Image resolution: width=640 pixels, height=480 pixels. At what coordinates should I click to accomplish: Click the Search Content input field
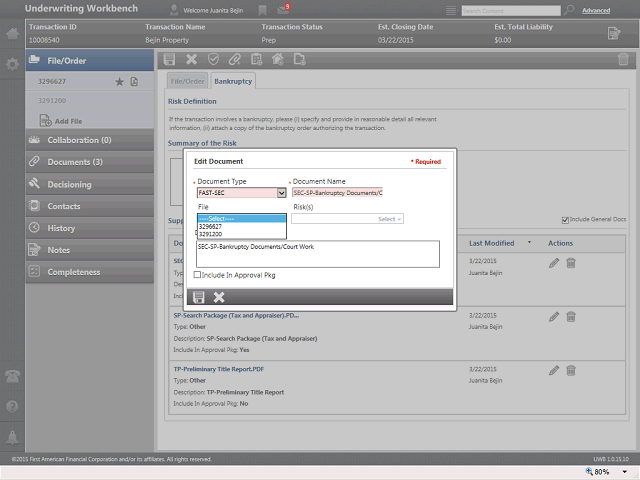click(x=511, y=11)
